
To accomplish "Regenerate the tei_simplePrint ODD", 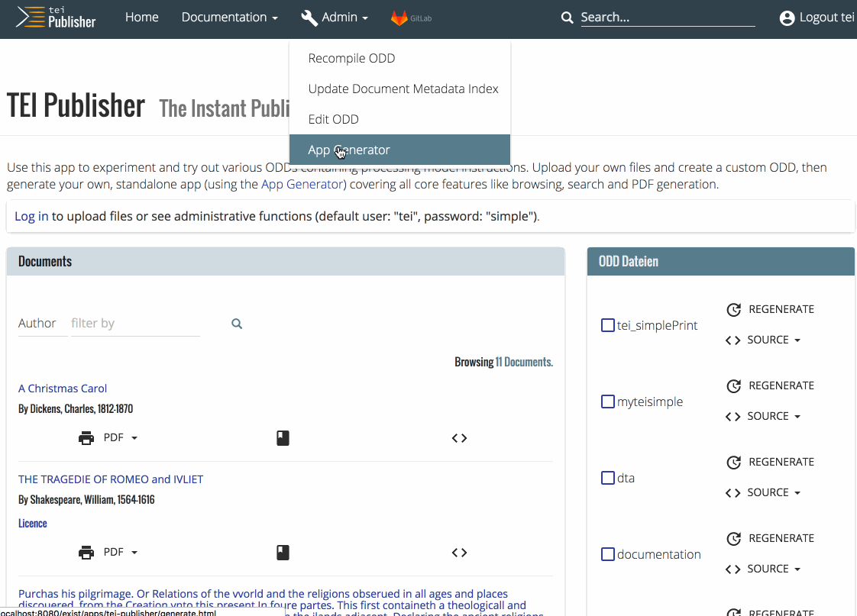I will point(770,309).
